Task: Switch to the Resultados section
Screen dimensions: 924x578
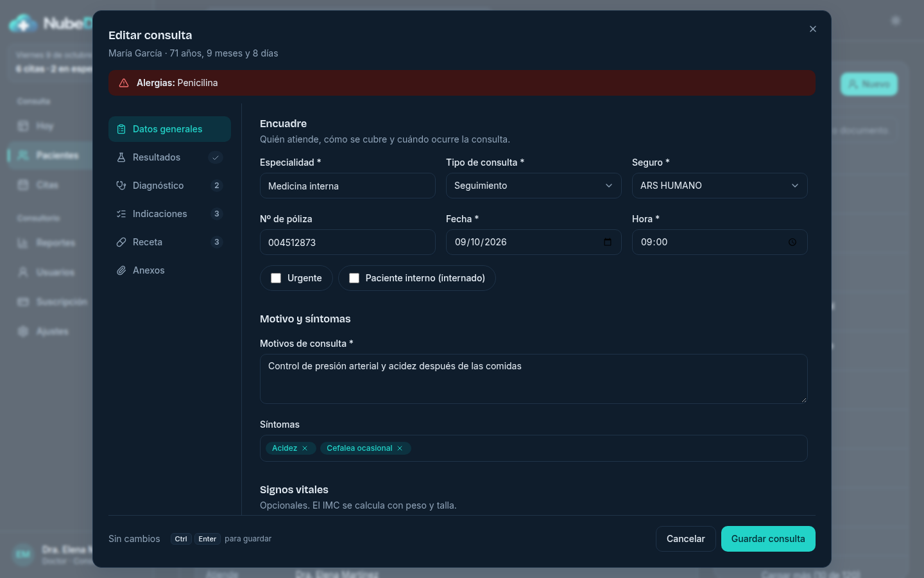Action: pos(169,157)
